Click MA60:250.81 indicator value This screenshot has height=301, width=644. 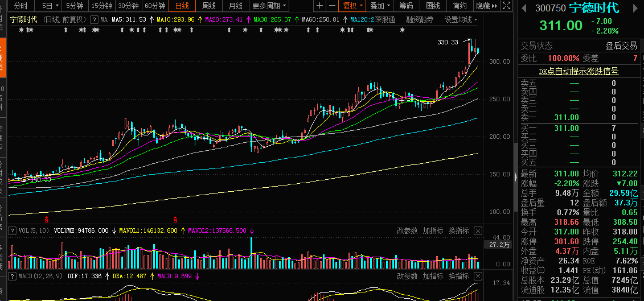(x=321, y=19)
